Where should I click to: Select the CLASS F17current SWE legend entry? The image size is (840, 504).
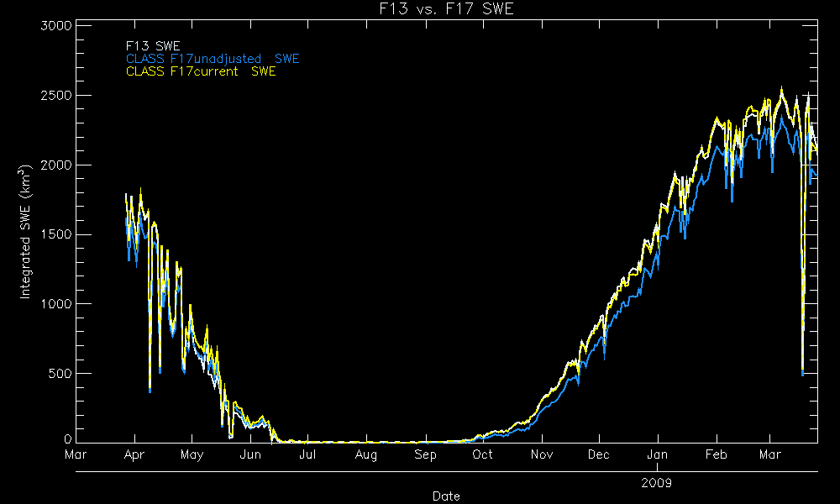coord(201,71)
